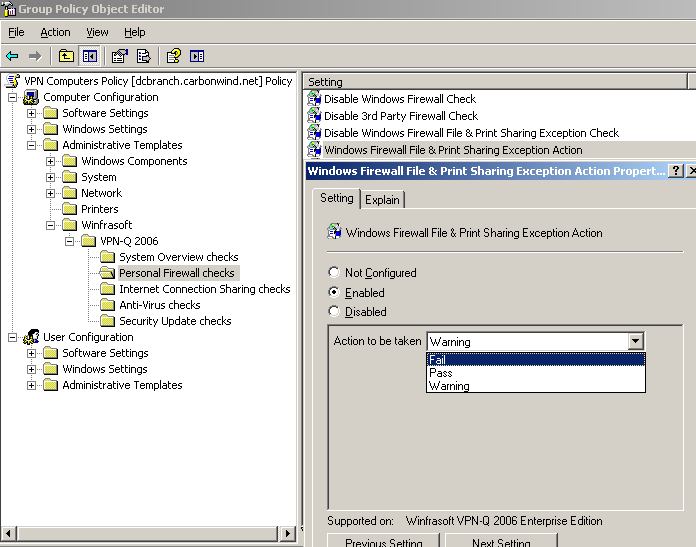Image resolution: width=696 pixels, height=547 pixels.
Task: Select Windows Settings label under User Configuration
Action: [x=105, y=369]
